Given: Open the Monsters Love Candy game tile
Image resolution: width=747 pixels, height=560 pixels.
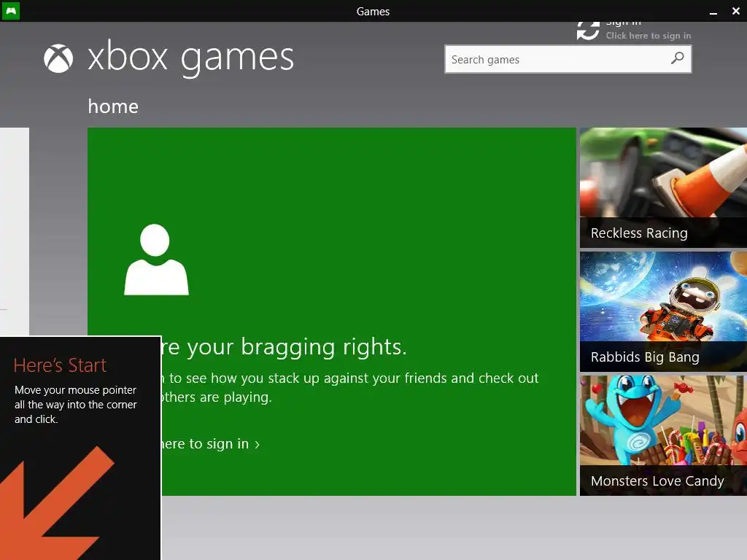Looking at the screenshot, I should point(663,435).
